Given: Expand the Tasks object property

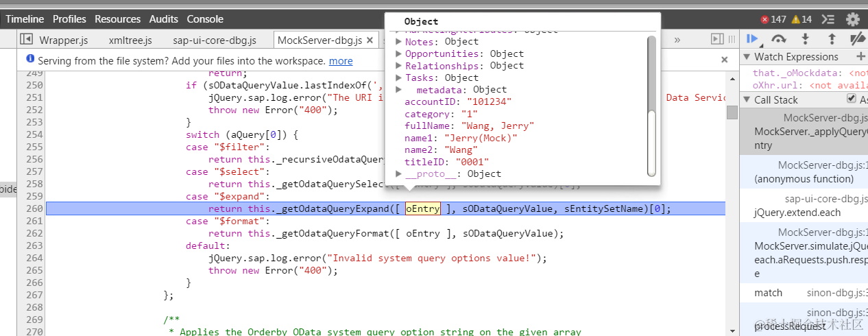Looking at the screenshot, I should click(399, 78).
